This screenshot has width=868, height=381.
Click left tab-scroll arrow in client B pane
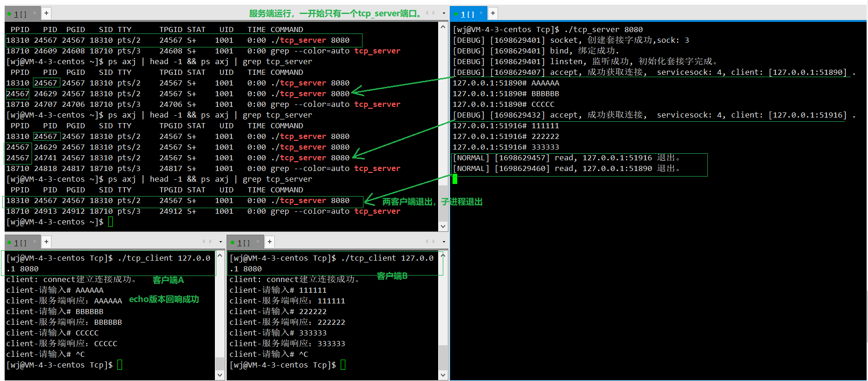427,242
